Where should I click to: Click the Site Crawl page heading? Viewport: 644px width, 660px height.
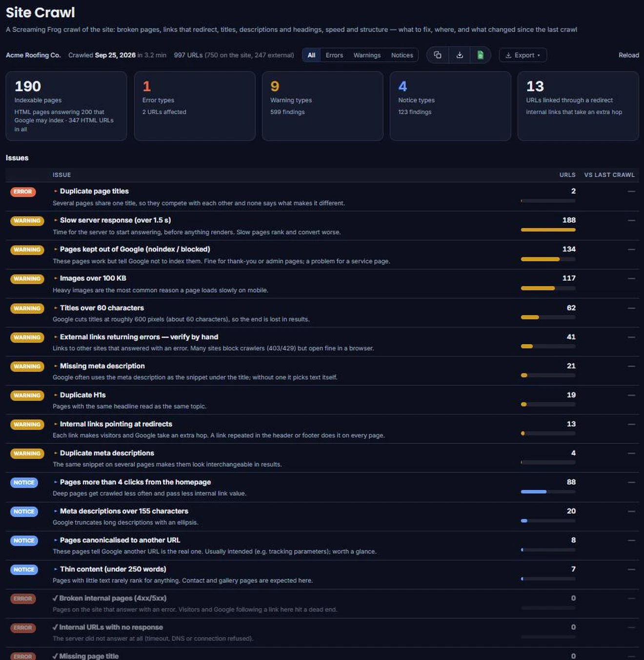click(x=40, y=13)
